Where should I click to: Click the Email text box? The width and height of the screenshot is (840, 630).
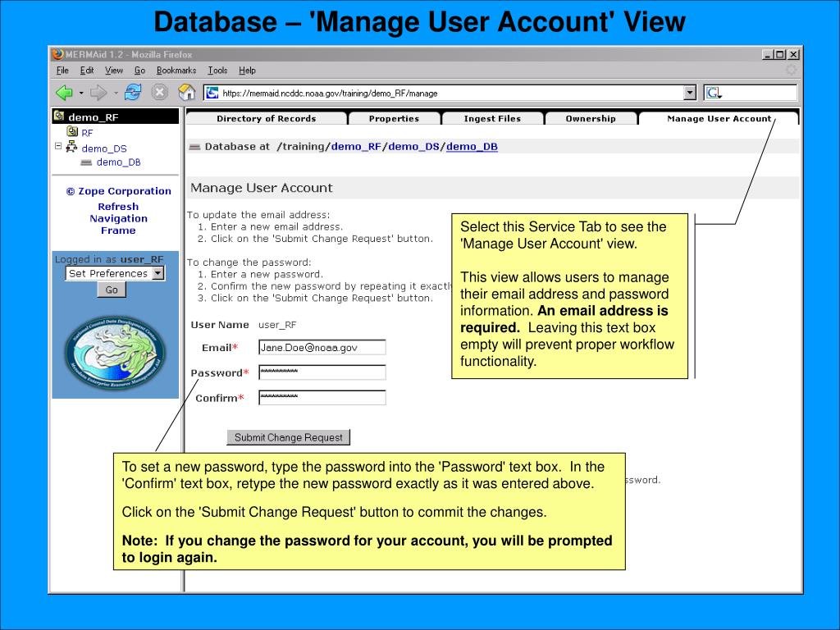322,347
